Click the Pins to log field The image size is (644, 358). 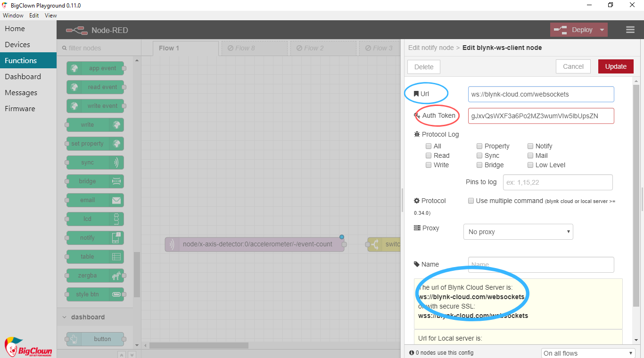coord(558,182)
